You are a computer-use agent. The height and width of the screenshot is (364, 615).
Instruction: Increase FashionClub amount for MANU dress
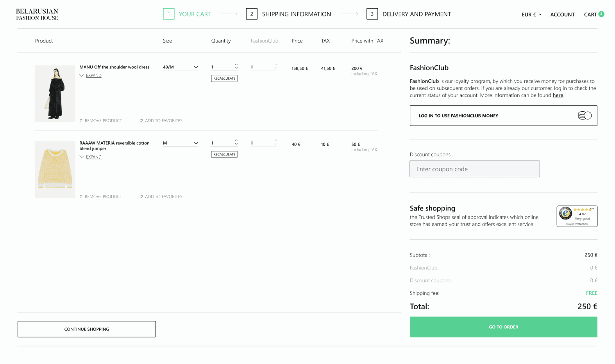click(x=276, y=64)
